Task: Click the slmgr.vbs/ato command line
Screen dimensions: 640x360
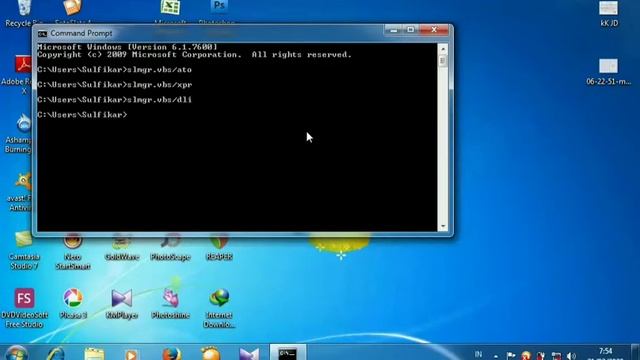Action: click(x=114, y=70)
